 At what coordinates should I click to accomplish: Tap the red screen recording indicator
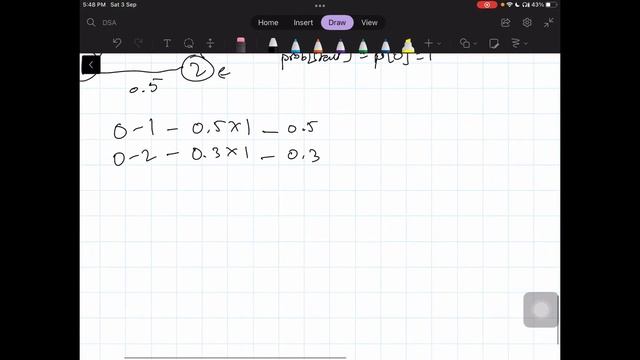(x=487, y=5)
